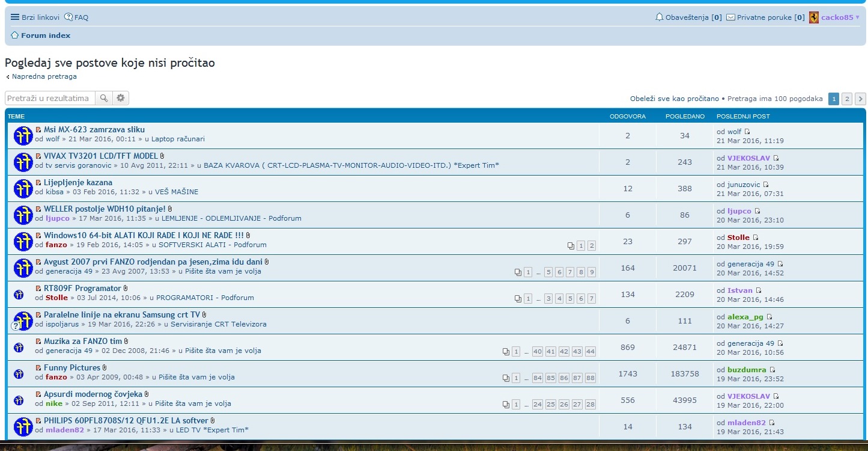Open Napredna pretraga link
868x451 pixels.
coord(44,76)
